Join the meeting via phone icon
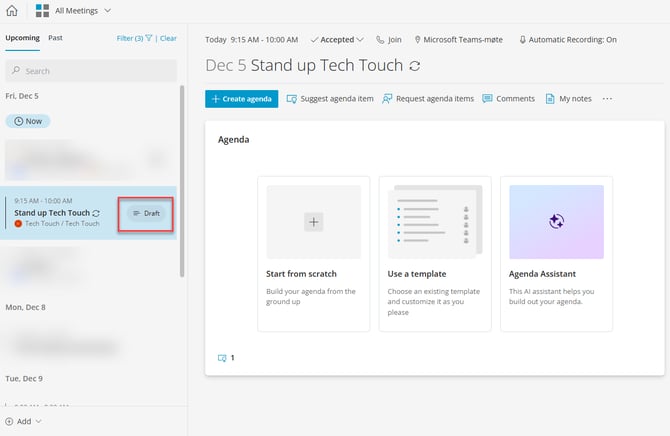The width and height of the screenshot is (670, 436). 389,40
